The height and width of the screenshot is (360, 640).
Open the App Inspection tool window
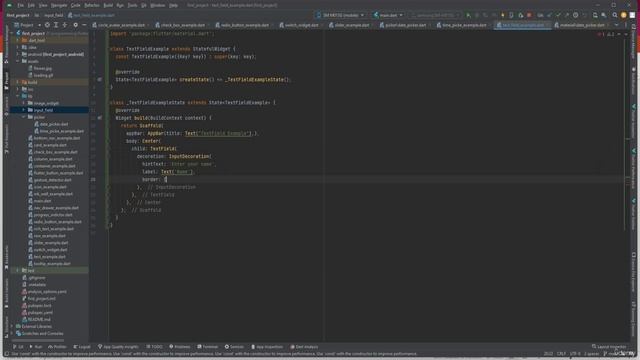coord(267,347)
